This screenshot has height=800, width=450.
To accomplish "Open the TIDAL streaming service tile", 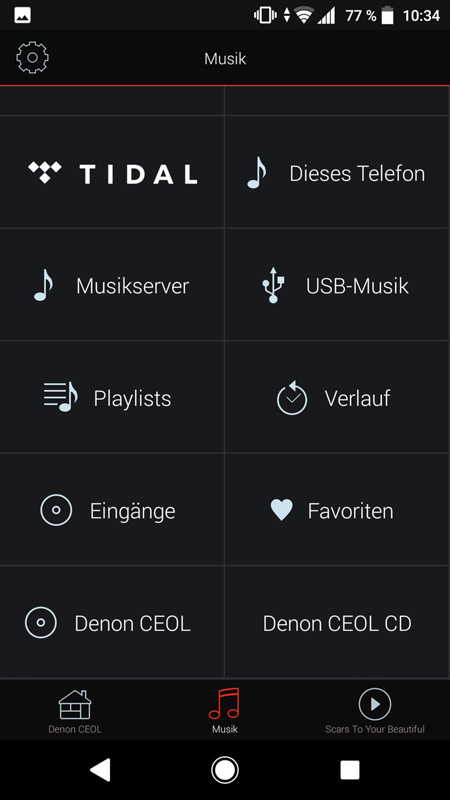I will click(x=112, y=172).
